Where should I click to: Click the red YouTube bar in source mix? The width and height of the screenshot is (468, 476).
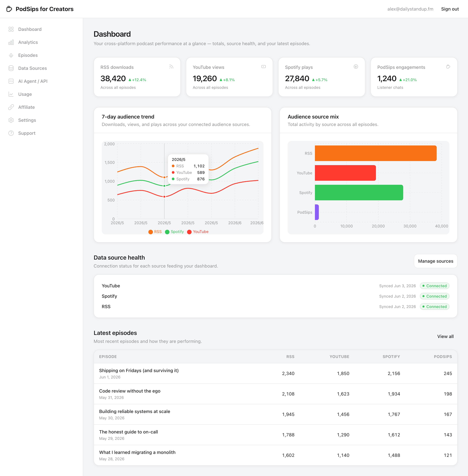tap(345, 173)
